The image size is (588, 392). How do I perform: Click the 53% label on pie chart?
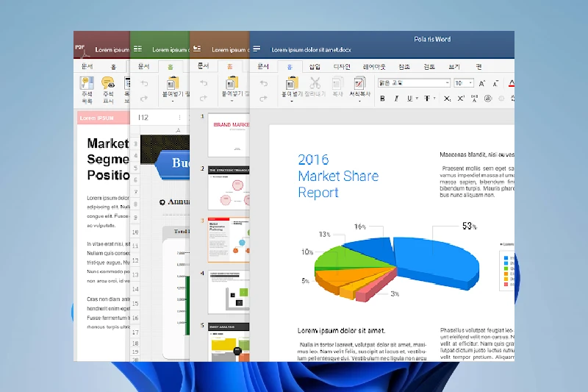pyautogui.click(x=469, y=226)
